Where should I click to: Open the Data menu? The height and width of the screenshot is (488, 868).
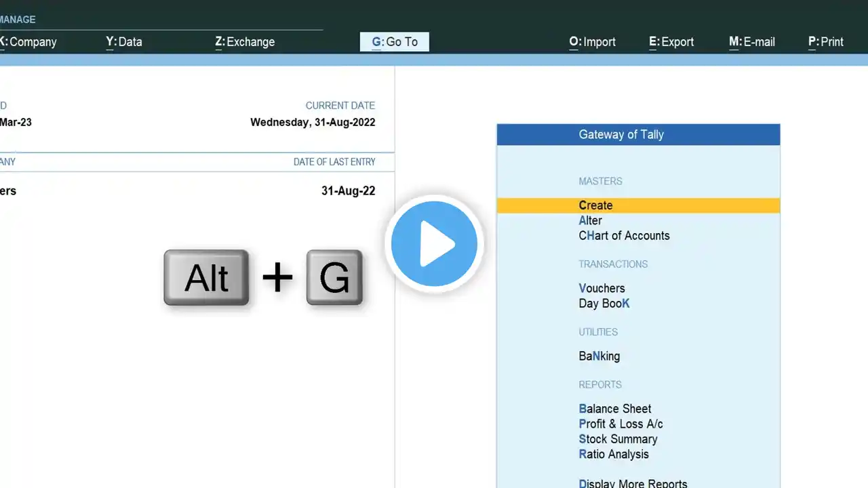coord(124,42)
